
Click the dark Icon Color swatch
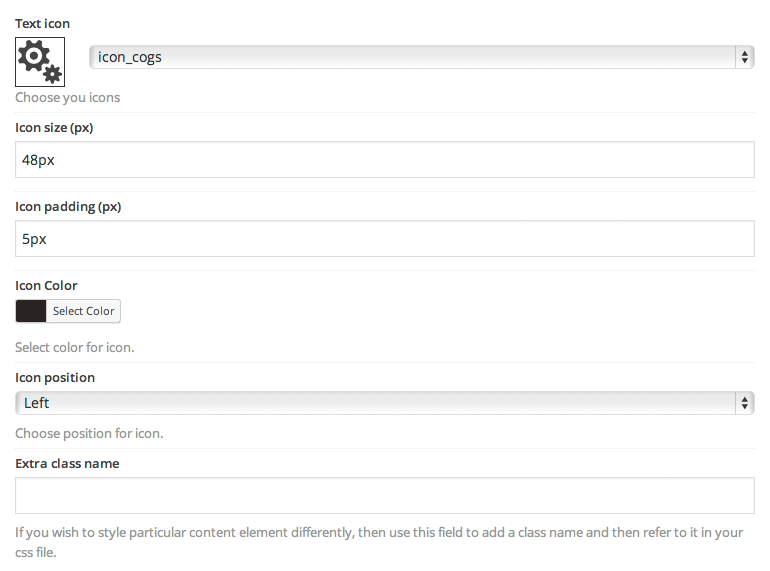click(31, 311)
